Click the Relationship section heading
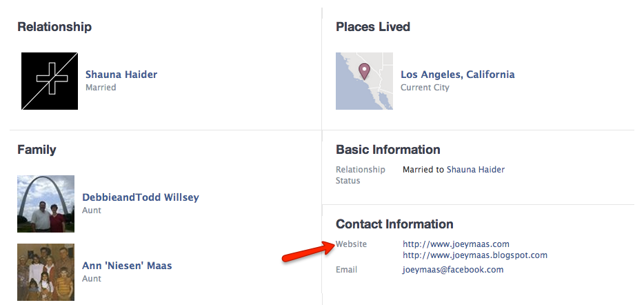Viewport: 644px width, 305px height. (54, 27)
